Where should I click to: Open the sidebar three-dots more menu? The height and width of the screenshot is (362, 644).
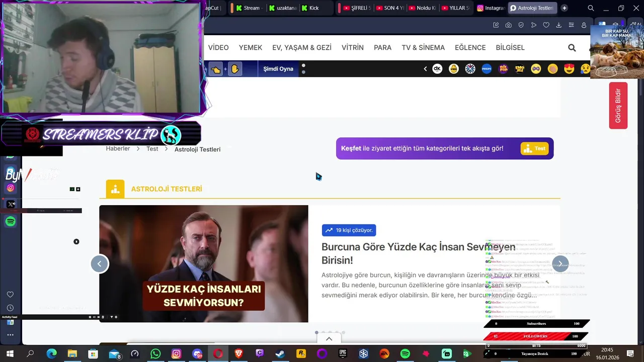pos(10,335)
